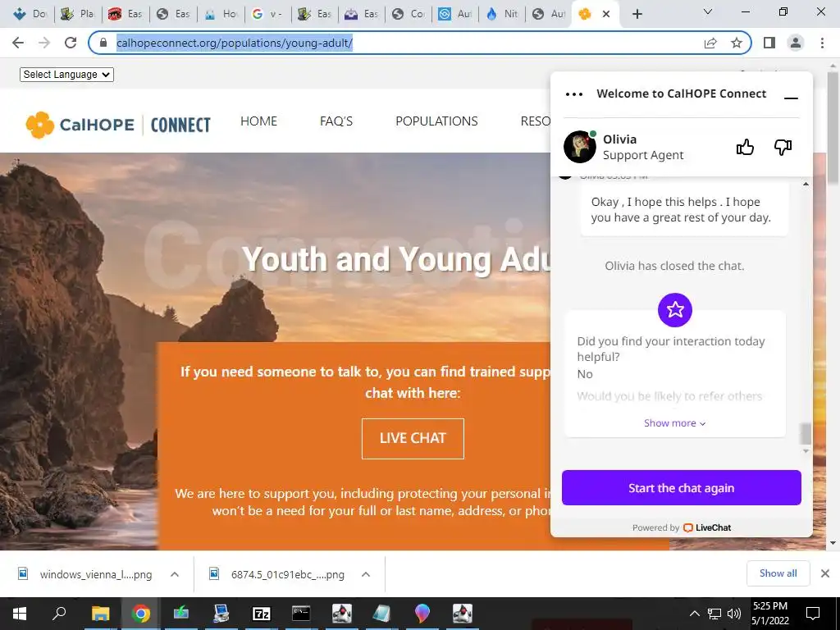
Task: Click the chat scroll up arrow
Action: (806, 185)
